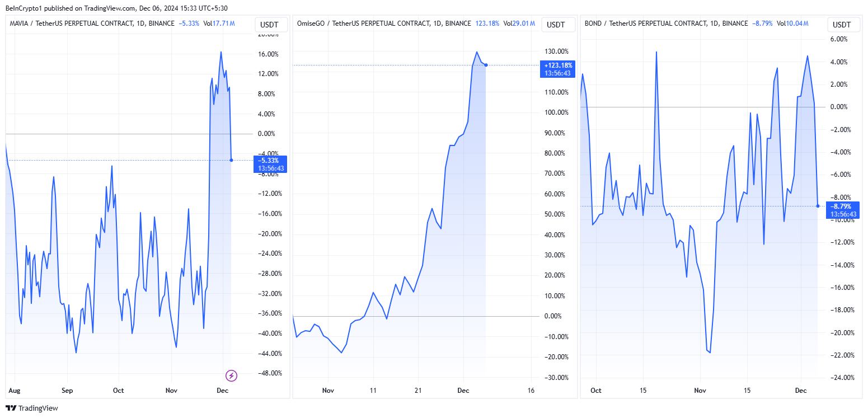
Task: Click the endpoint dot on the BOND line
Action: [x=818, y=206]
